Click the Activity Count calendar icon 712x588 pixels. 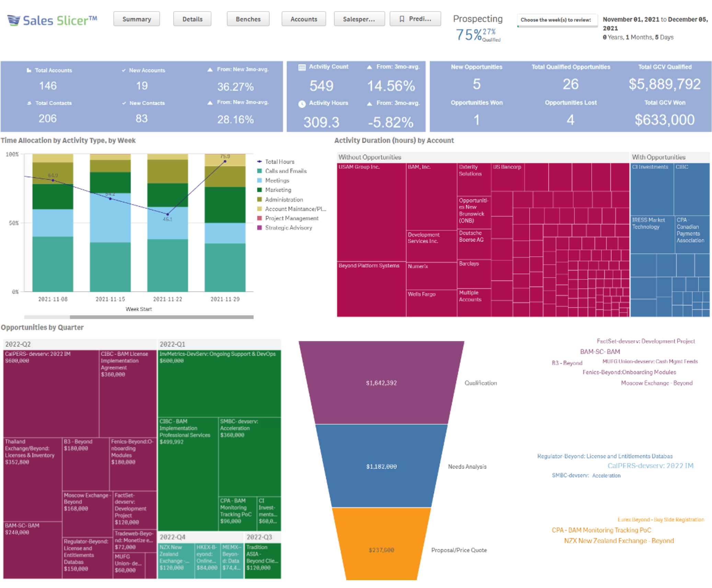tap(302, 67)
